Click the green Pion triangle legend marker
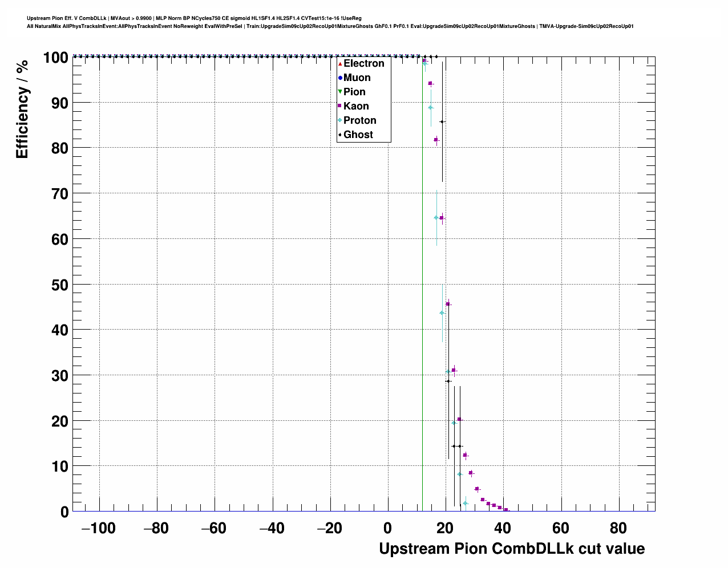Viewport: 728px width, 568px height. click(340, 92)
